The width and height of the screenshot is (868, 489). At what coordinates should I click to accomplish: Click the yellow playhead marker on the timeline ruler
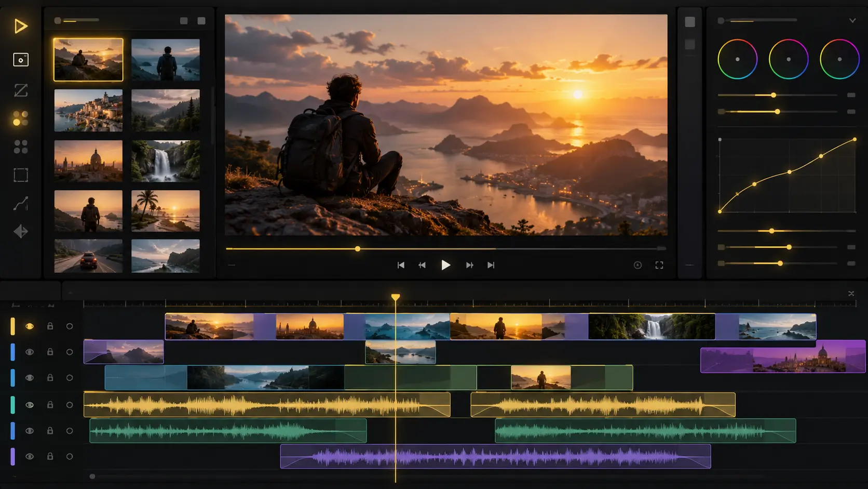point(396,297)
